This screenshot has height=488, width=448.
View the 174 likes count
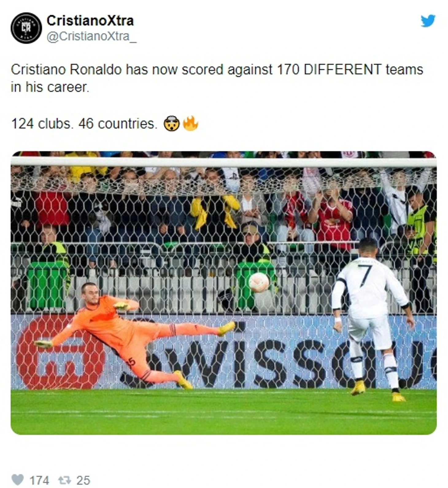[39, 480]
